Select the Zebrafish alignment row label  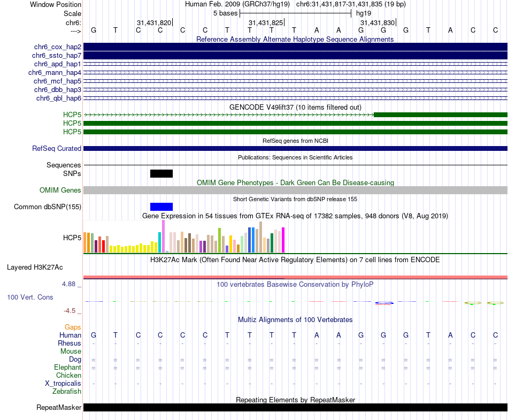[x=67, y=391]
